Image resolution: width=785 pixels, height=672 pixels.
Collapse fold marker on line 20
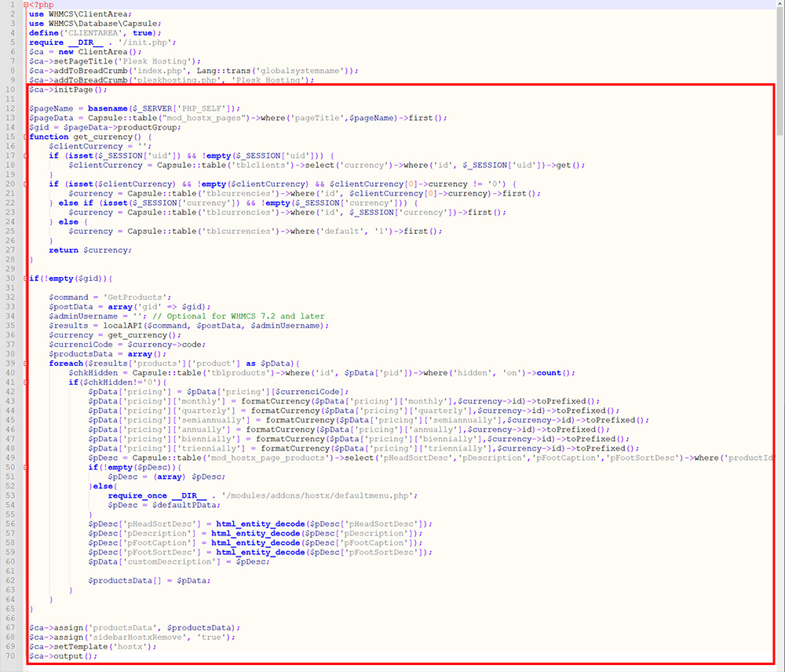click(25, 184)
